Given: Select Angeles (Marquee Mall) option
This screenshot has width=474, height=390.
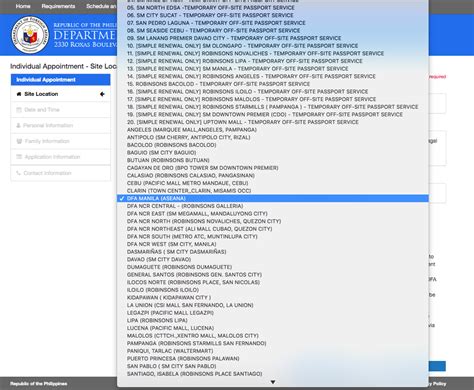Looking at the screenshot, I should pos(273,130).
